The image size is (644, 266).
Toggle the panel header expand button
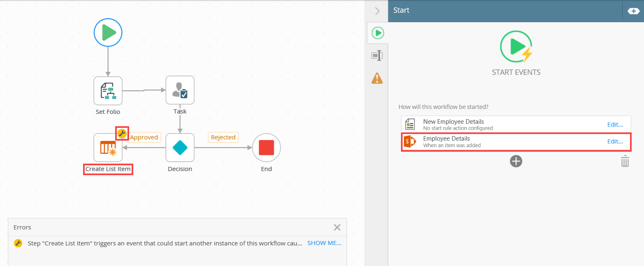pos(633,11)
